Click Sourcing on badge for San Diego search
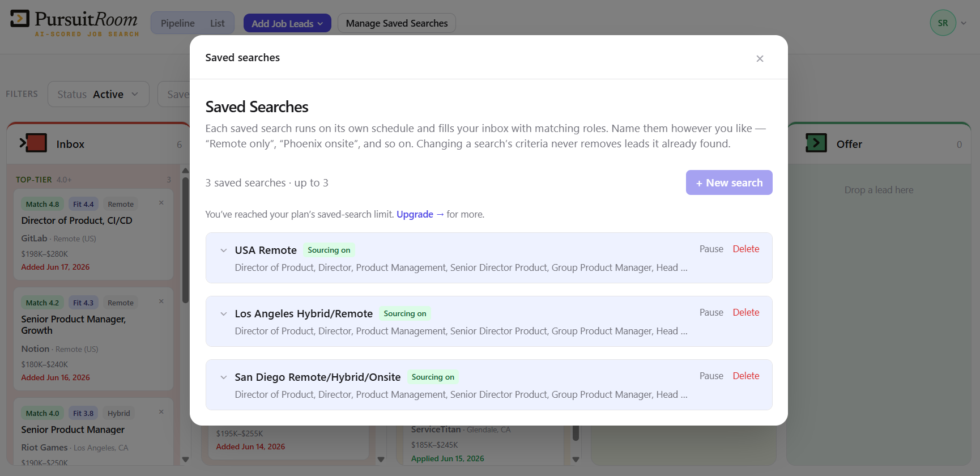The height and width of the screenshot is (476, 980). tap(433, 377)
